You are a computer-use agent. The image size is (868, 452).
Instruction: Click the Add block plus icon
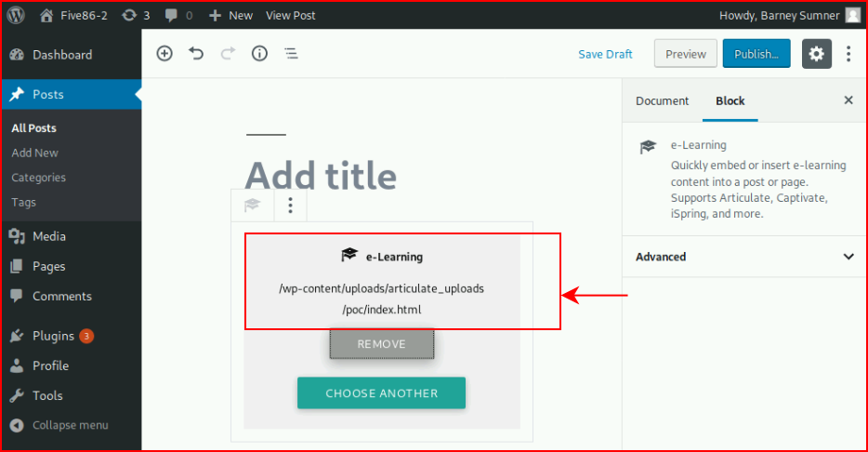[164, 53]
